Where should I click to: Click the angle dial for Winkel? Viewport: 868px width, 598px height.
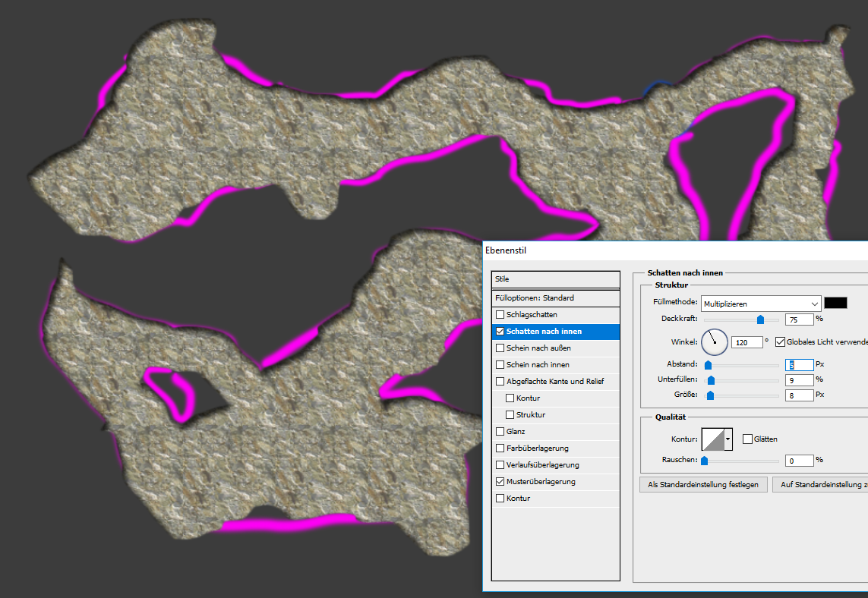714,342
